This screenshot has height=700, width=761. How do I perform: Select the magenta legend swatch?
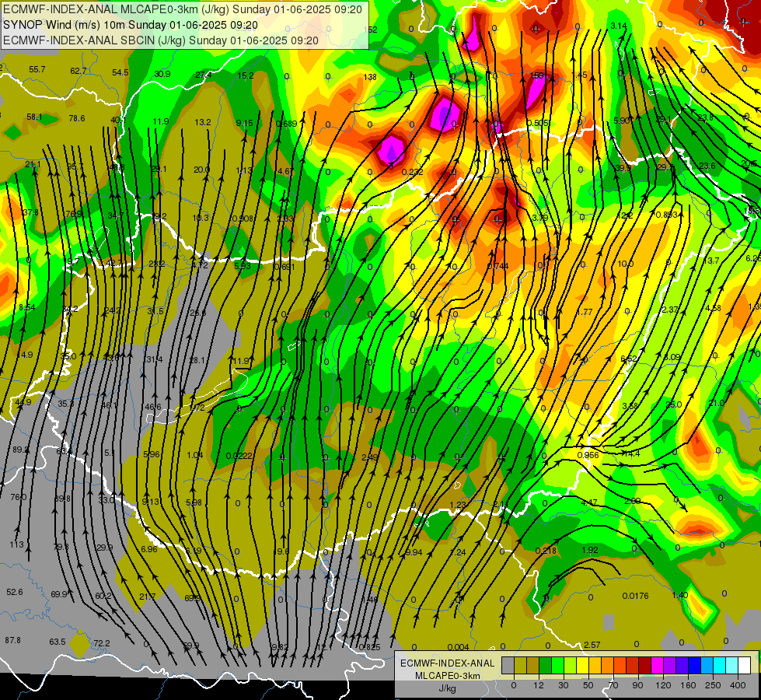657,666
